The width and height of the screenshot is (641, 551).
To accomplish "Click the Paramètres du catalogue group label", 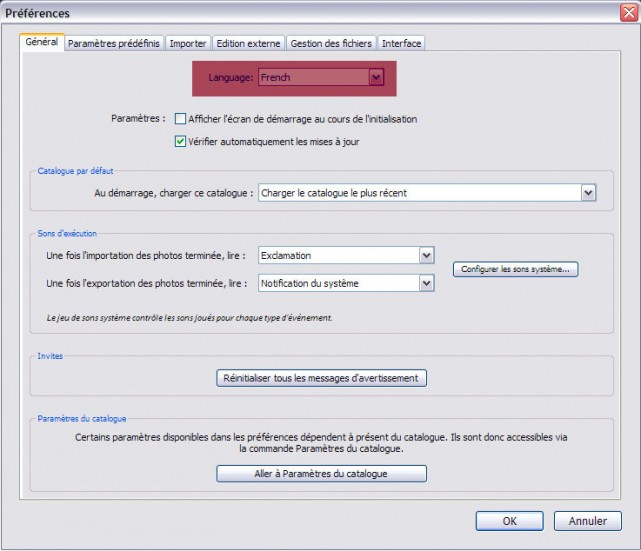I will [82, 419].
